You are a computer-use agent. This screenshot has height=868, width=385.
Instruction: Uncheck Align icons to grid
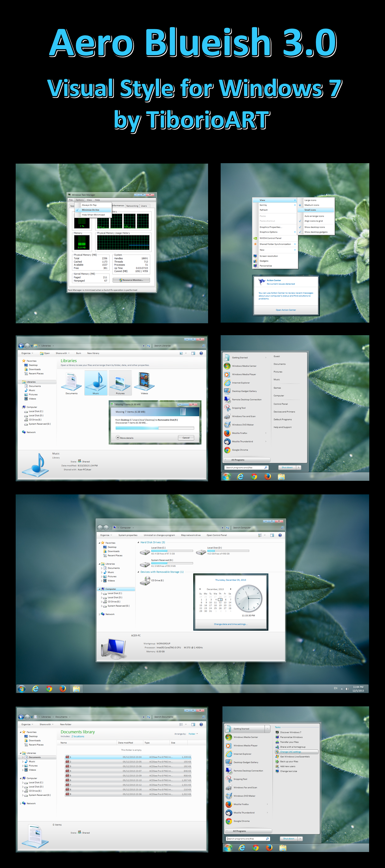click(x=316, y=221)
